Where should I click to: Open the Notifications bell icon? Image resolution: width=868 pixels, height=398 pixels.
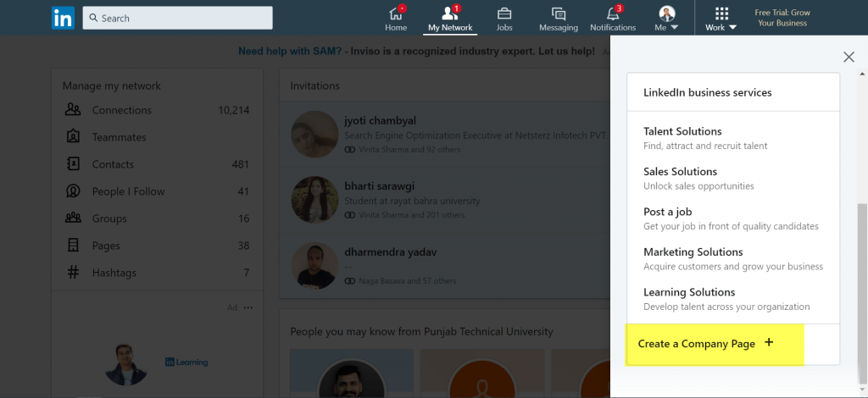click(613, 14)
